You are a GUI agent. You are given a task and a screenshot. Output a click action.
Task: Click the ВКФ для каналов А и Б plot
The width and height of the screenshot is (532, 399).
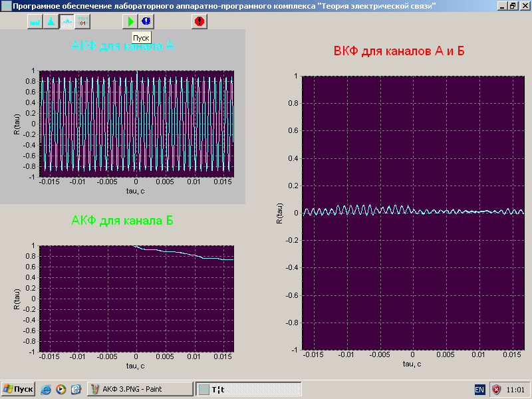click(413, 213)
